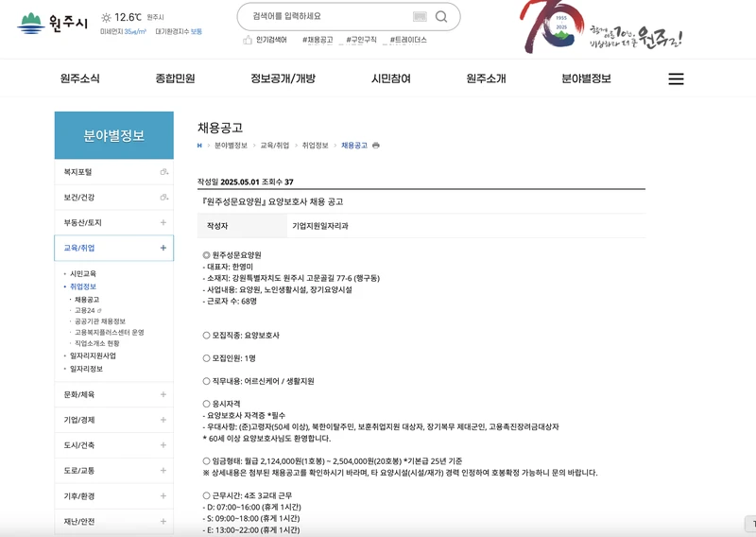Expand the 재난/안전 plus icon
Image resolution: width=756 pixels, height=537 pixels.
coord(163,521)
